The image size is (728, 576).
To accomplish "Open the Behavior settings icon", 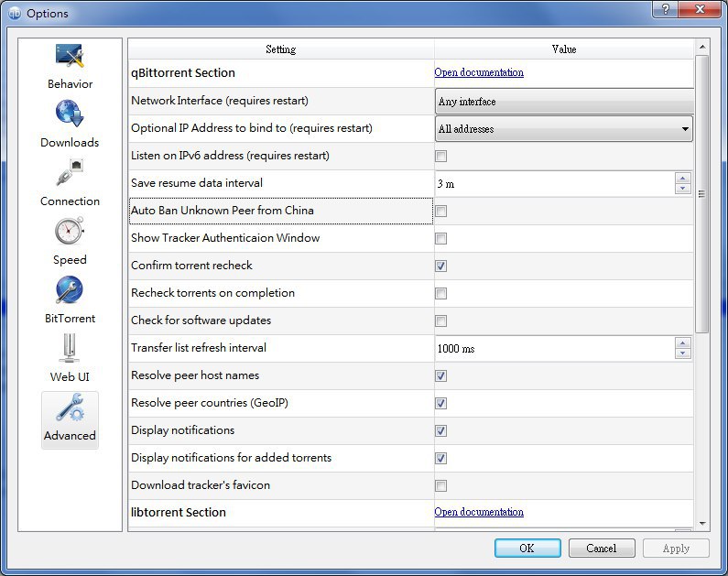I will click(x=70, y=56).
